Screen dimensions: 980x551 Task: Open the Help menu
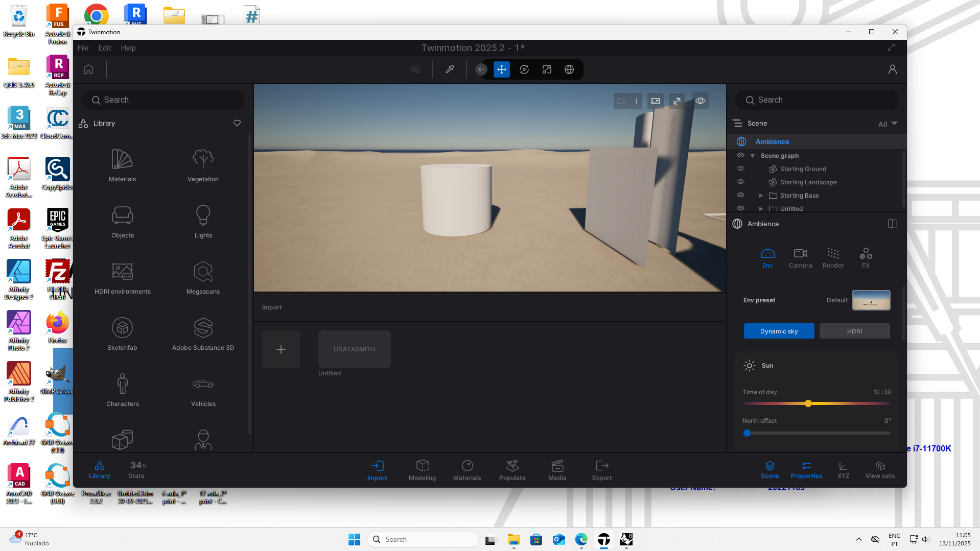tap(128, 48)
